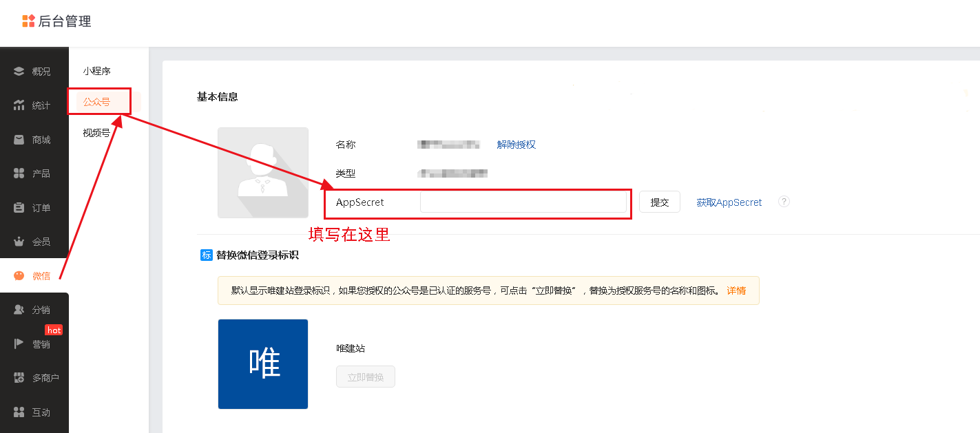
Task: Click the gray account avatar thumbnail
Action: [263, 173]
